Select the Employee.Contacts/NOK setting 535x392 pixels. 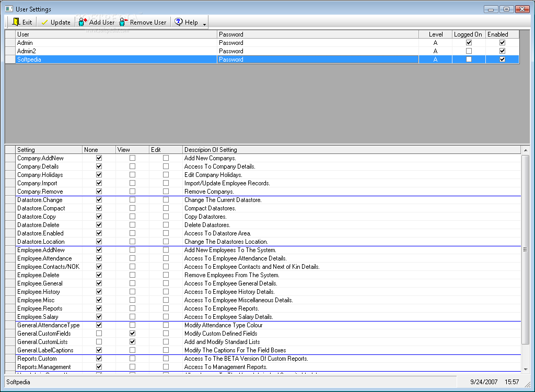[x=48, y=267]
